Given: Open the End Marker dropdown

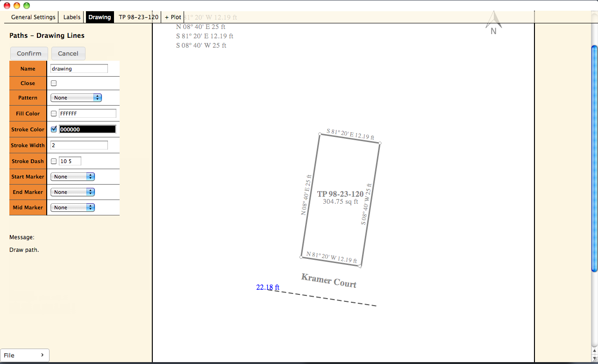Looking at the screenshot, I should [72, 192].
